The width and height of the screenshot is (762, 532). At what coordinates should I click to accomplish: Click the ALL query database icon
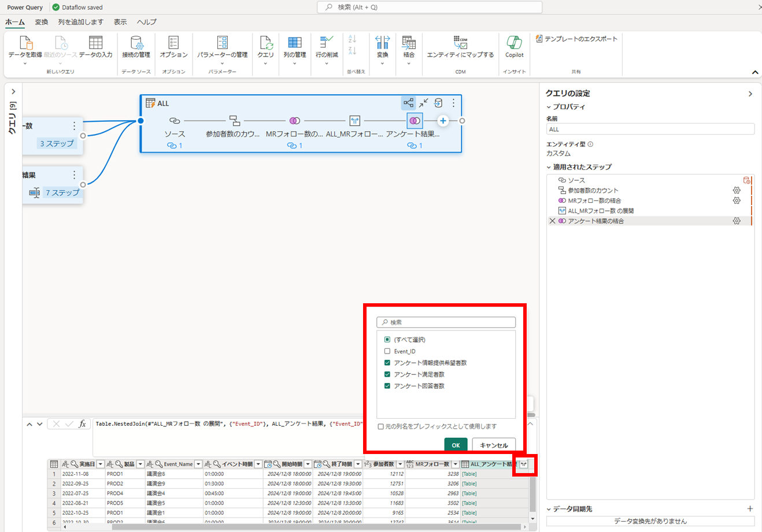(x=438, y=103)
